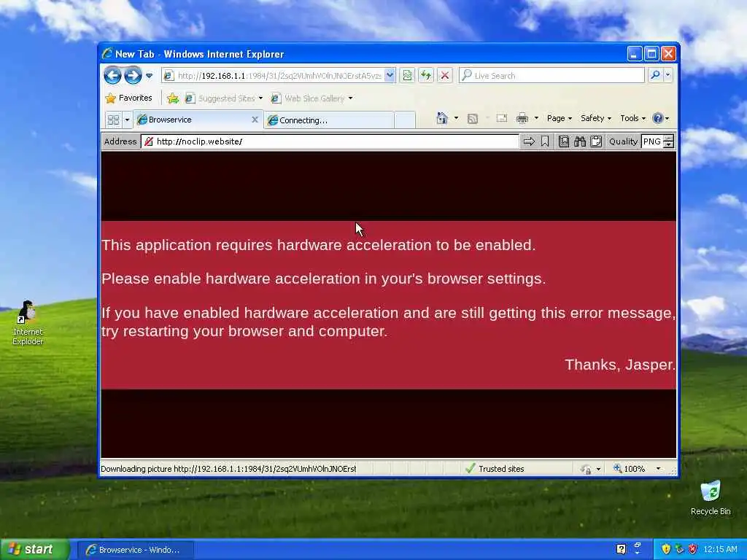Open the Windows Start menu

35,550
